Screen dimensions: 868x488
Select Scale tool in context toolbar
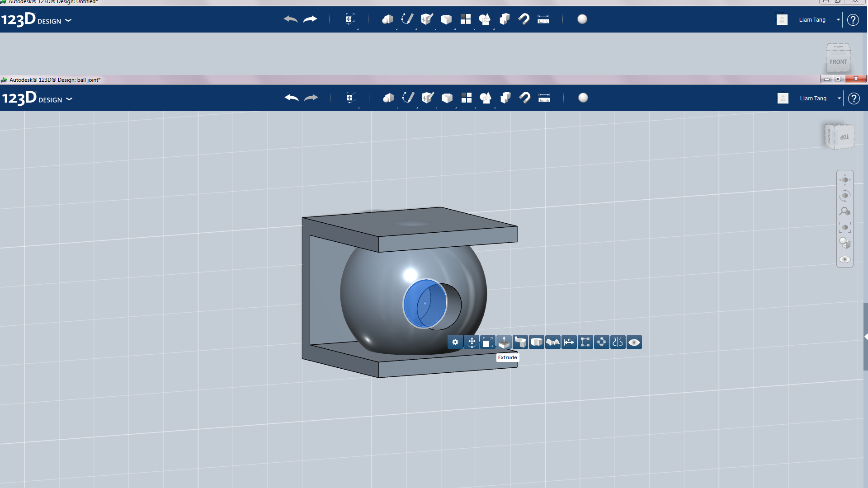click(x=488, y=342)
